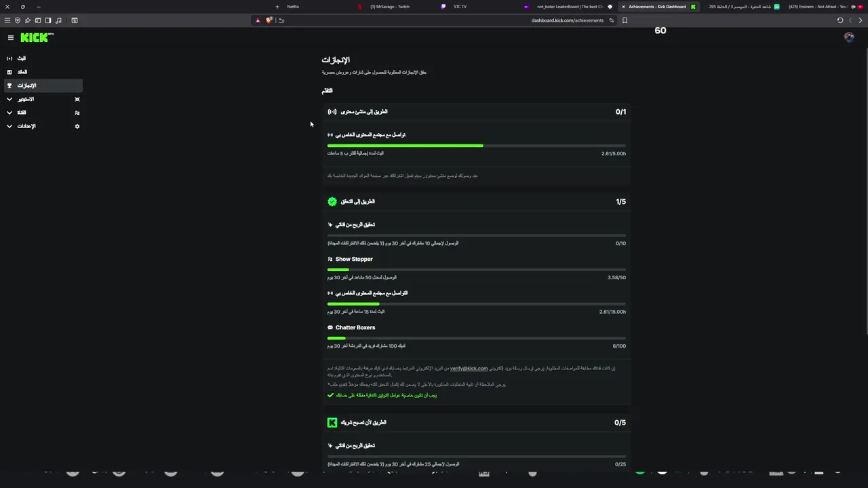Open a new tab with plus button
This screenshot has width=868, height=488.
point(277,7)
